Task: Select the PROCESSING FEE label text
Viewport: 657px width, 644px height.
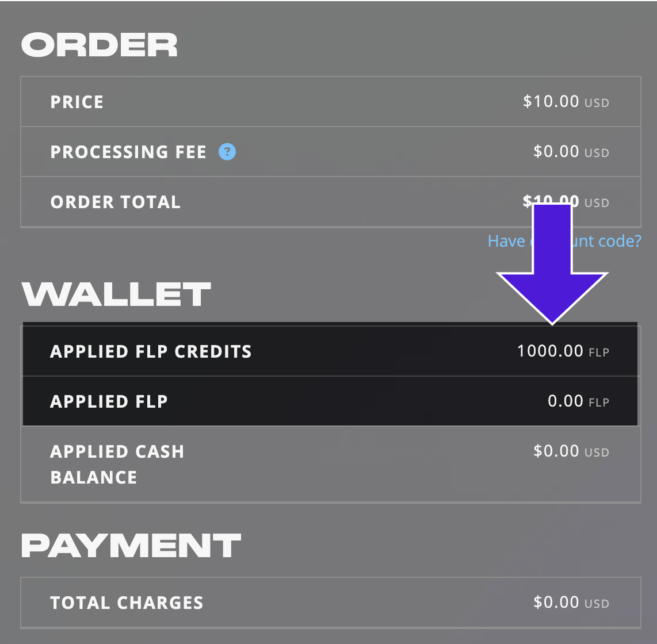Action: pyautogui.click(x=129, y=152)
